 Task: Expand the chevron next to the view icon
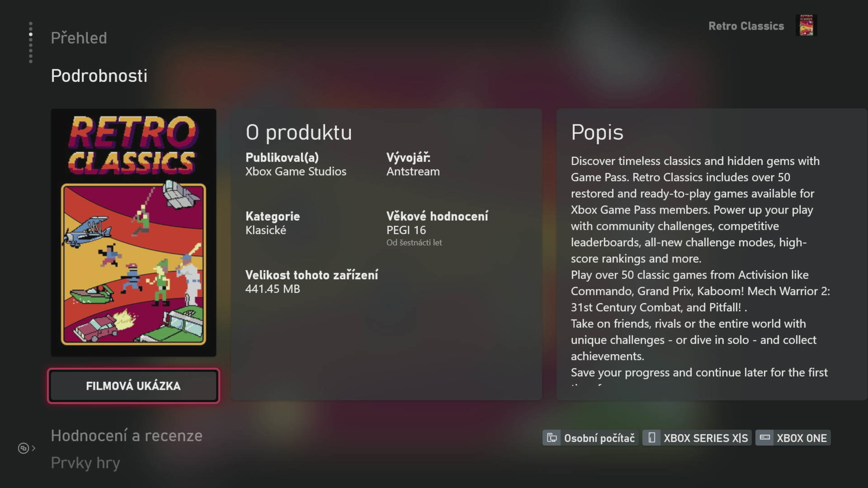(x=34, y=448)
